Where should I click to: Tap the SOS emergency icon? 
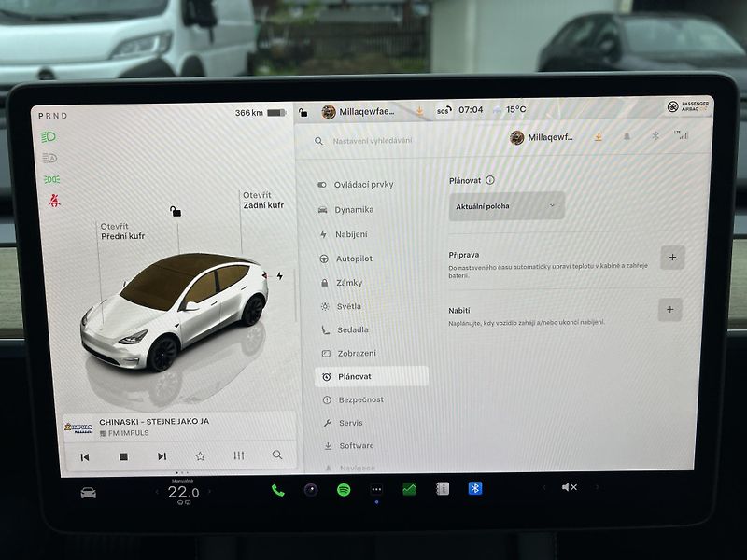(x=444, y=110)
